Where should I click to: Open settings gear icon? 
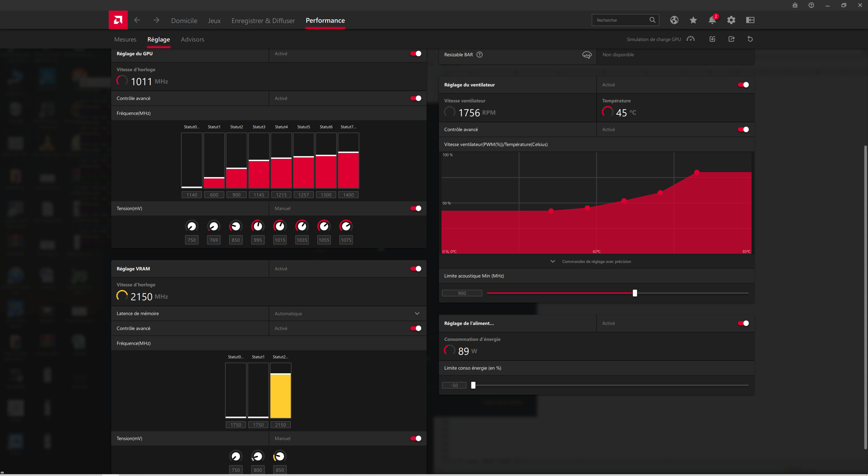(x=731, y=20)
